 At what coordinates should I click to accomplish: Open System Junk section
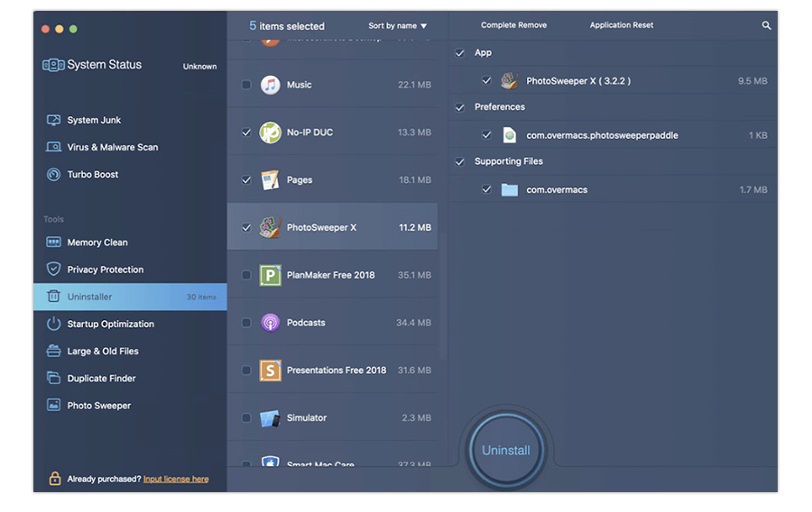[x=94, y=120]
